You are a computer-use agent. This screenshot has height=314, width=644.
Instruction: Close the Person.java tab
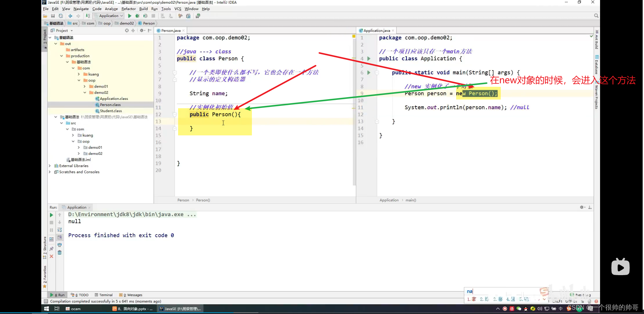pos(183,30)
